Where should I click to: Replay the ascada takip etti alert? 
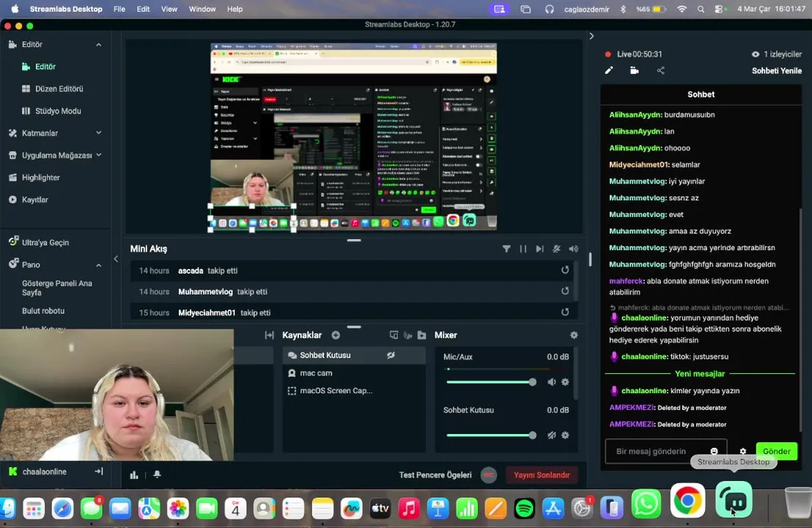click(565, 270)
